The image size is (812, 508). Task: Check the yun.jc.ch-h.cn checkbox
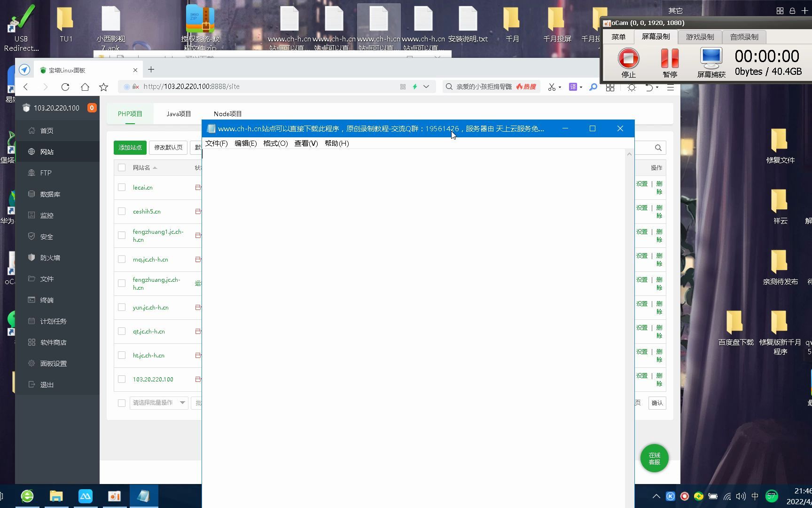[x=122, y=307]
